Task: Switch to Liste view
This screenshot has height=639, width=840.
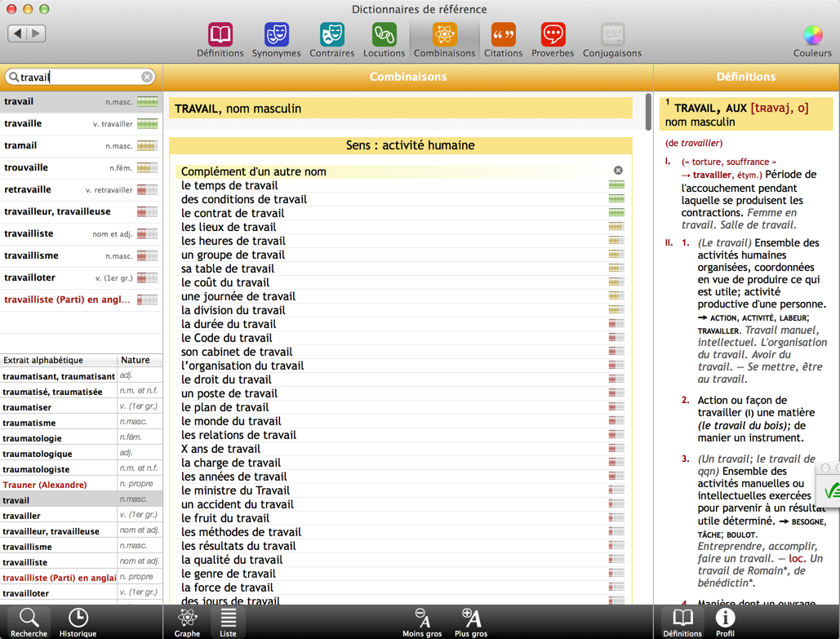Action: pos(228,623)
